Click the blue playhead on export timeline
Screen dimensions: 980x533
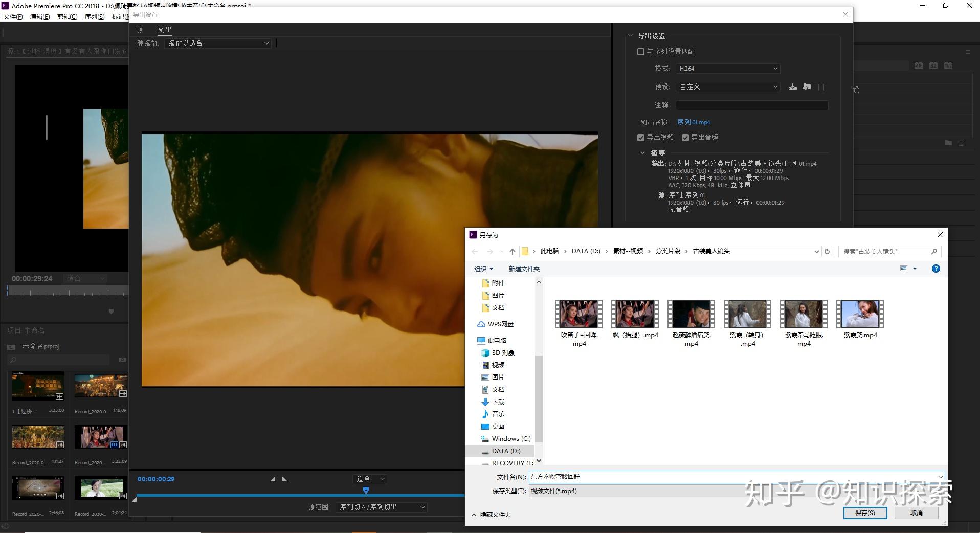coord(366,491)
